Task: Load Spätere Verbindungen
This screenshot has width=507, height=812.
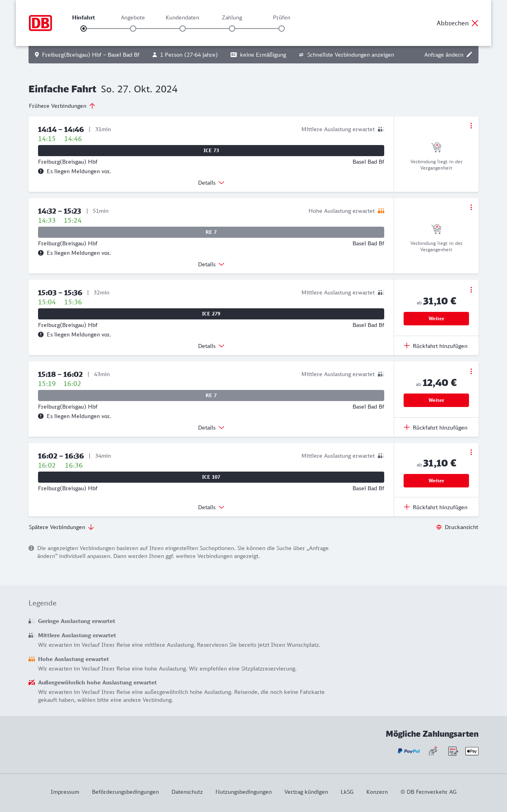Action: 61,527
